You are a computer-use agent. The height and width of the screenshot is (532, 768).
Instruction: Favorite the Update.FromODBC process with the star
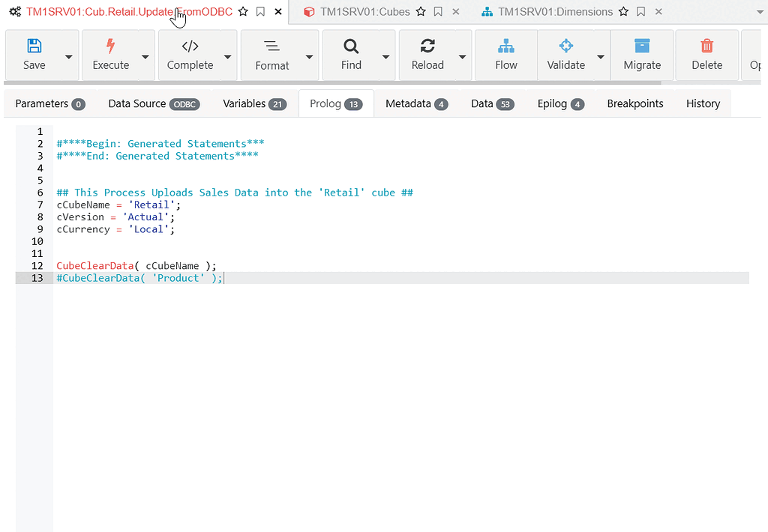coord(242,12)
